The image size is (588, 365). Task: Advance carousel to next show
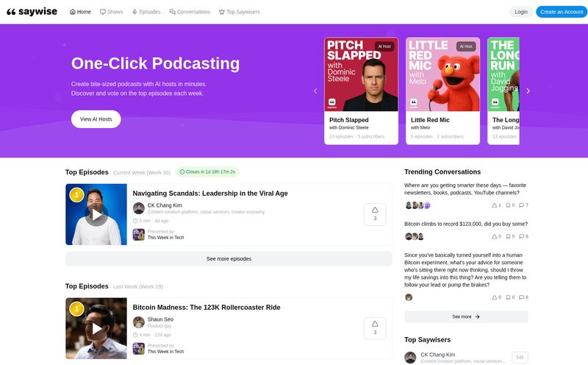[x=528, y=91]
